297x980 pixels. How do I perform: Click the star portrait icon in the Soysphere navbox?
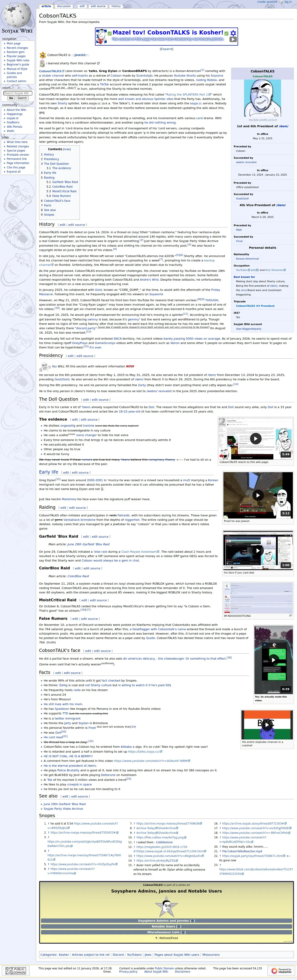[x=166, y=906]
